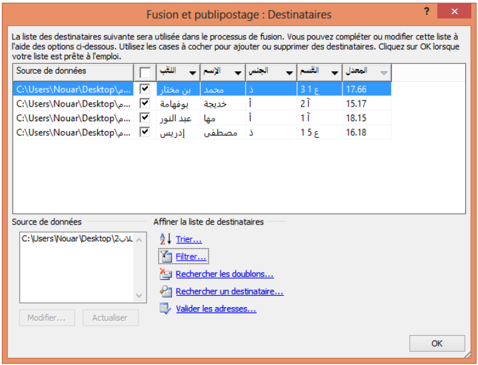
Task: Click the find recipient icon
Action: [165, 291]
